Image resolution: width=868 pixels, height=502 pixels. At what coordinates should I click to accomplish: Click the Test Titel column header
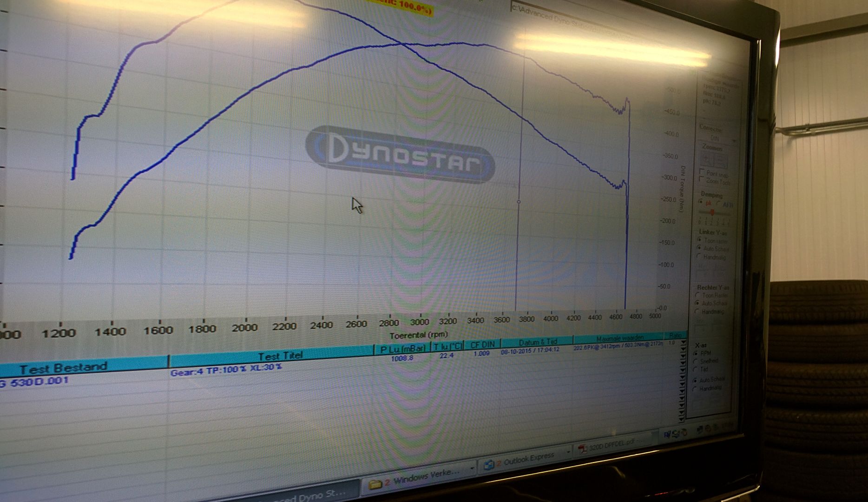[280, 357]
